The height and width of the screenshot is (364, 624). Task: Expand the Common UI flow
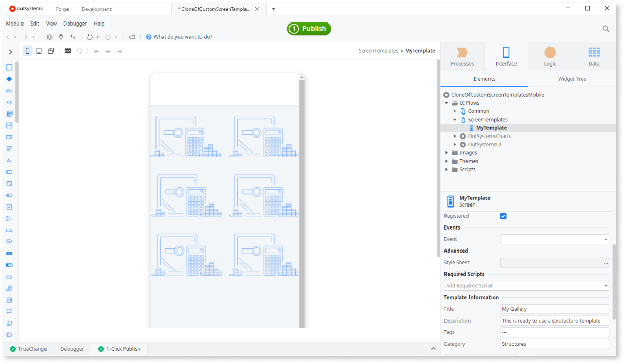(x=455, y=111)
